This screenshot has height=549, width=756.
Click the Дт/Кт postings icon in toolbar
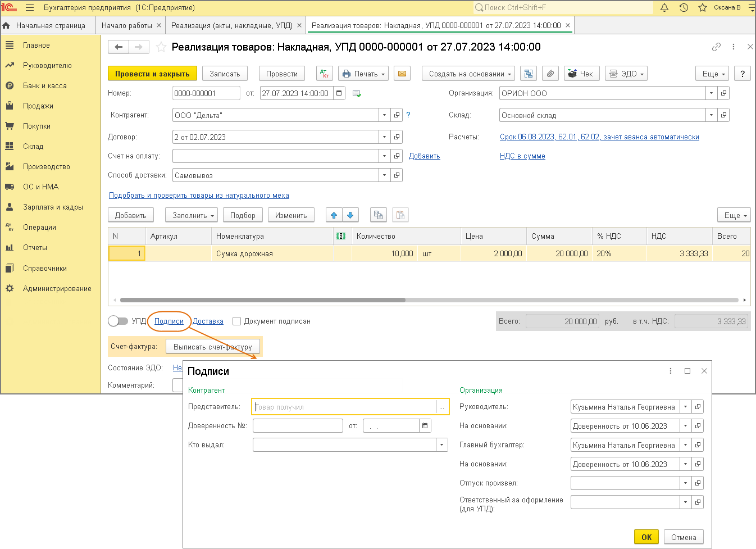(x=325, y=74)
